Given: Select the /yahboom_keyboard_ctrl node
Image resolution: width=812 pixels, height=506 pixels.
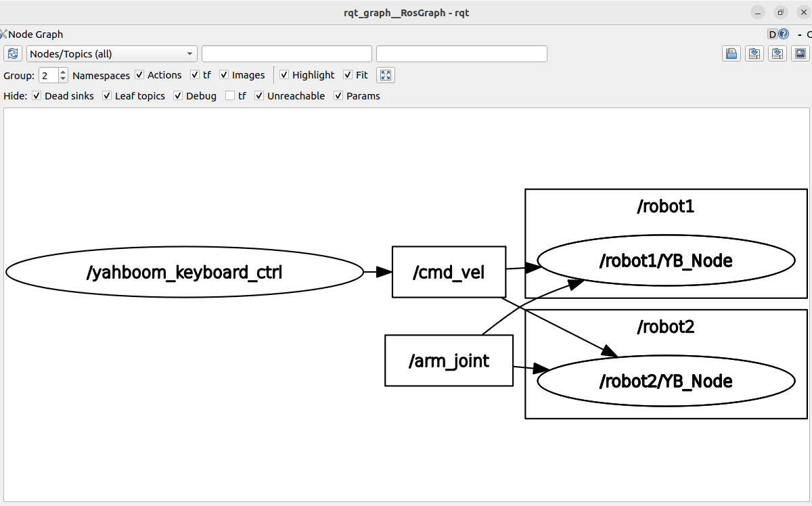Looking at the screenshot, I should (185, 272).
